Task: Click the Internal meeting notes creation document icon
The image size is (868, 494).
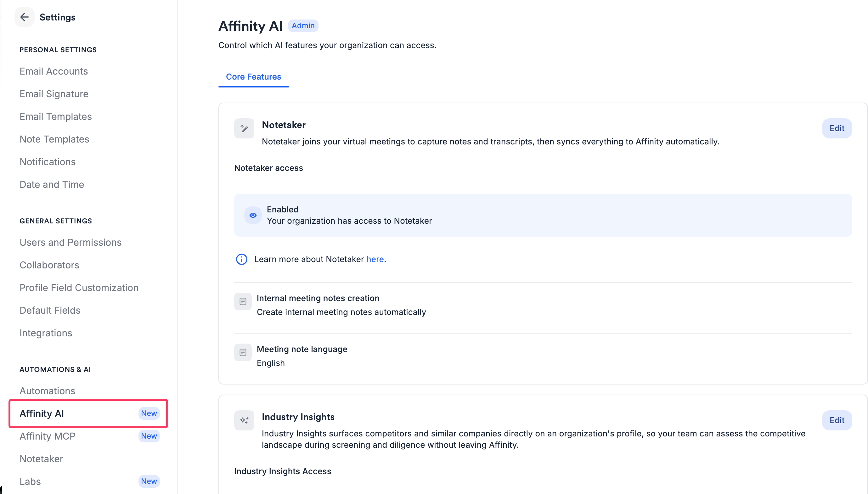Action: tap(243, 301)
